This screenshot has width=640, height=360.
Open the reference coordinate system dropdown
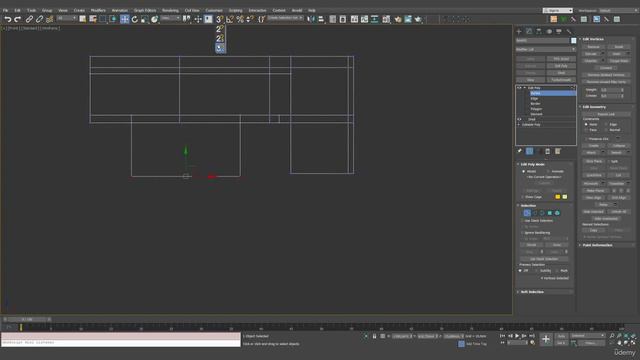(x=171, y=18)
